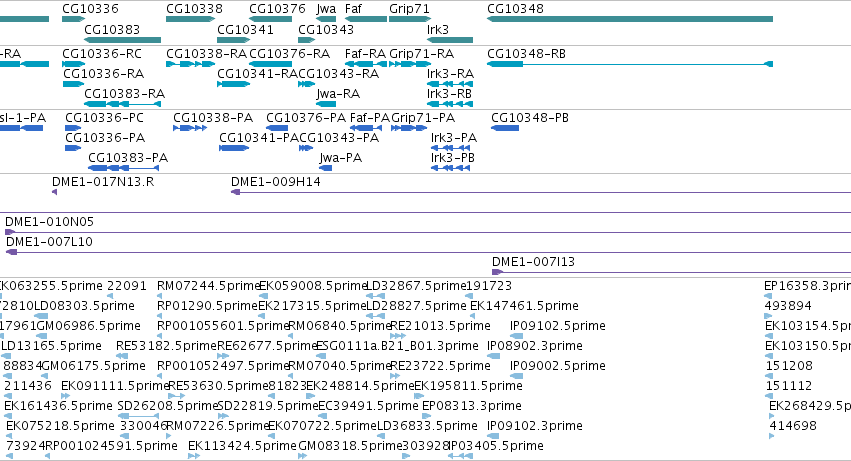This screenshot has height=461, width=851.
Task: Select the CG10336 gene label
Action: click(x=90, y=9)
